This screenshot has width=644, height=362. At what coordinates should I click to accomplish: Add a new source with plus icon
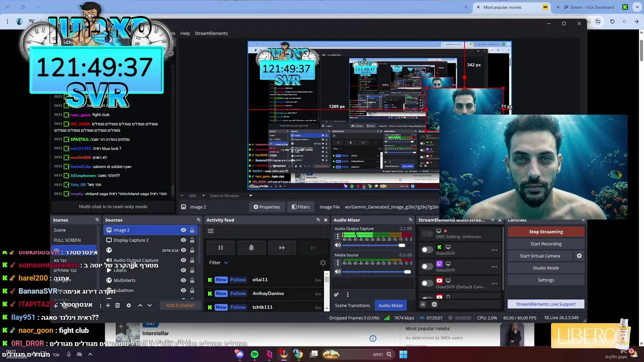click(x=108, y=305)
